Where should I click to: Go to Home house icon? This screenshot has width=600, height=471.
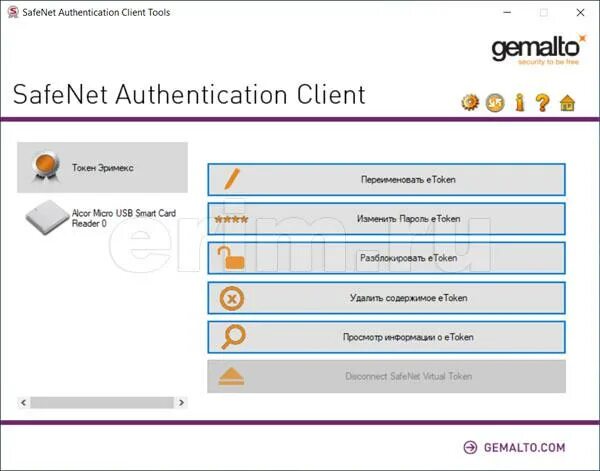[567, 103]
